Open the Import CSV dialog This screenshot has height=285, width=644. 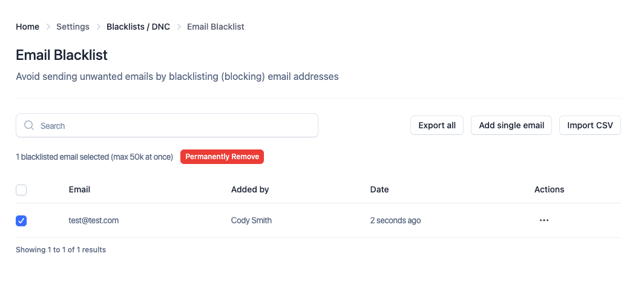tap(590, 125)
